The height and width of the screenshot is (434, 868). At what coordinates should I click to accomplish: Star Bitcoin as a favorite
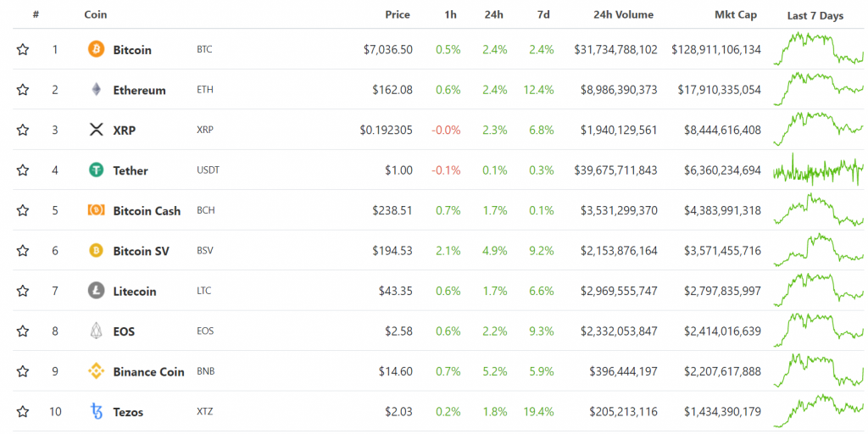tap(23, 49)
